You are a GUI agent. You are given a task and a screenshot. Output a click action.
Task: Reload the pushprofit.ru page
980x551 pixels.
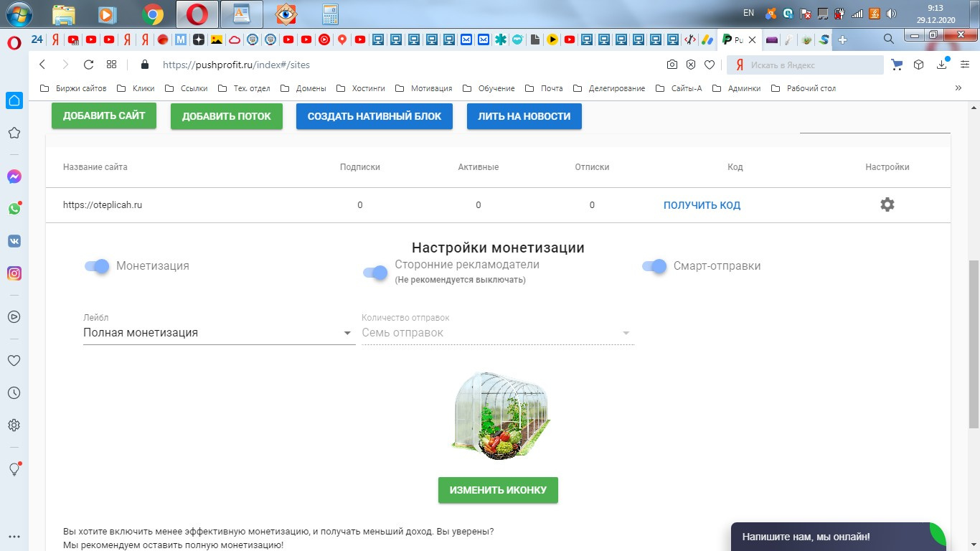pos(89,65)
